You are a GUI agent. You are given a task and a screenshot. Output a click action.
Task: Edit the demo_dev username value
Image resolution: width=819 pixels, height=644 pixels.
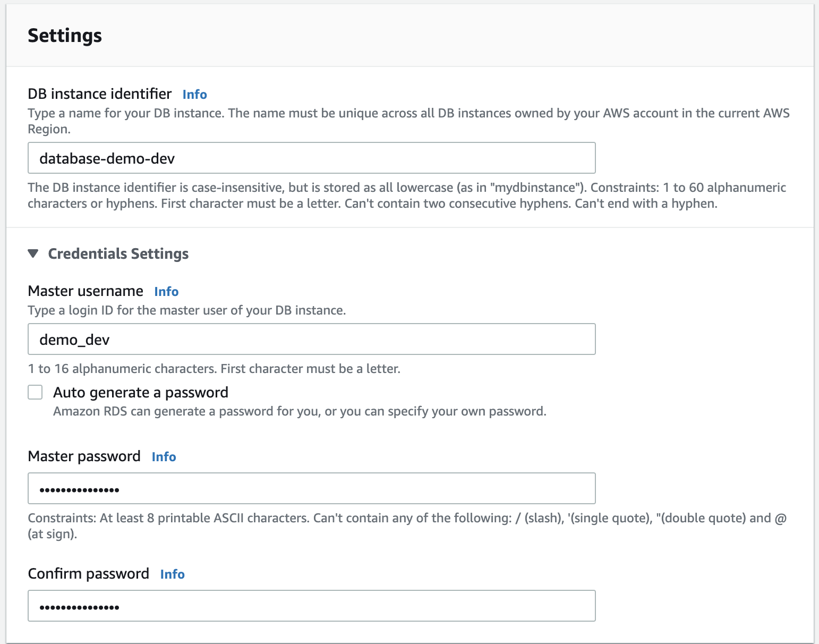74,339
